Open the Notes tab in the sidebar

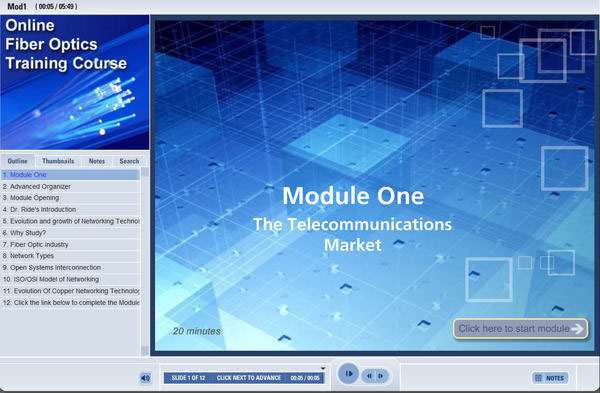[97, 161]
